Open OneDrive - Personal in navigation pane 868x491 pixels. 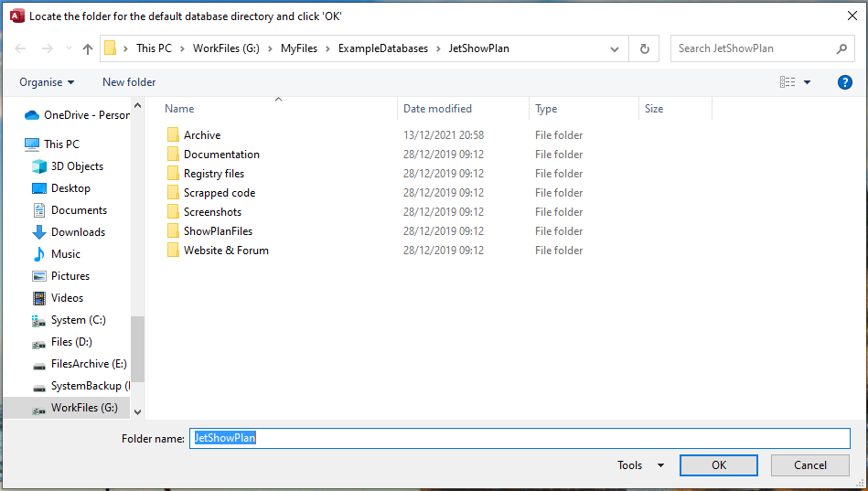[77, 115]
